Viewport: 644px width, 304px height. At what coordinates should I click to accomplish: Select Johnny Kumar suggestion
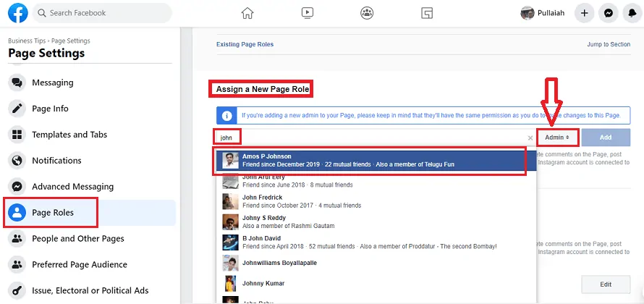pyautogui.click(x=376, y=284)
